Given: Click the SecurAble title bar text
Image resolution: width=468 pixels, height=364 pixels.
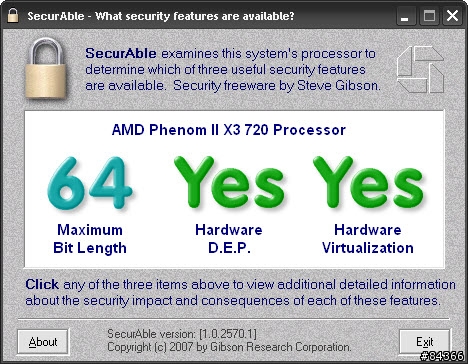Looking at the screenshot, I should 161,16.
